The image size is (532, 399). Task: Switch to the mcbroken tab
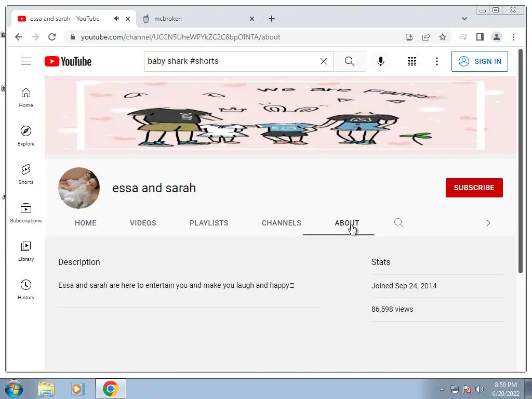[198, 19]
